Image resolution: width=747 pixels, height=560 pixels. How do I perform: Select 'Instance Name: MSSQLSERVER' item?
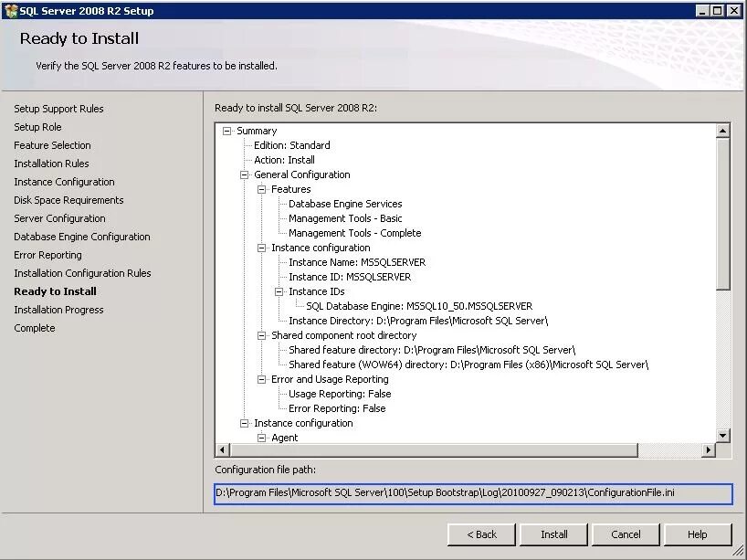point(357,262)
